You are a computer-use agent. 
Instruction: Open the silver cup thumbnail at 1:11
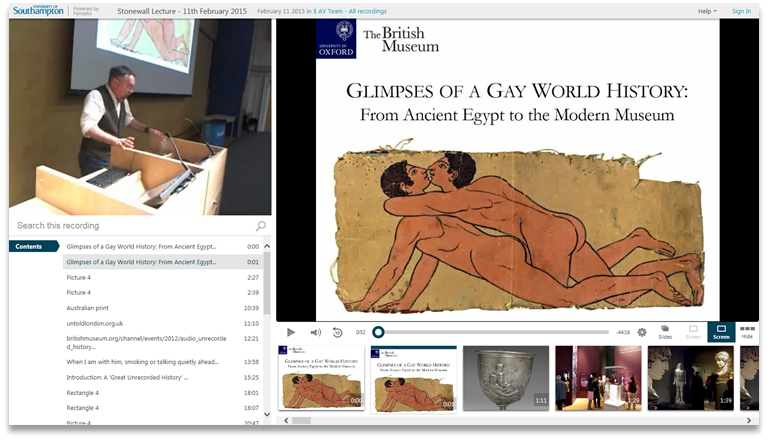click(x=506, y=378)
